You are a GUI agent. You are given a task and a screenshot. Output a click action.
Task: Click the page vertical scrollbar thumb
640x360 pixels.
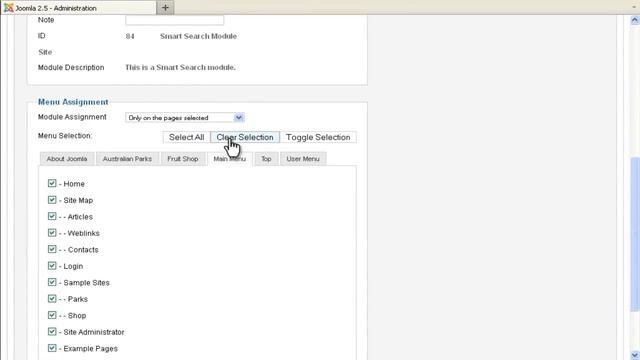point(635,235)
